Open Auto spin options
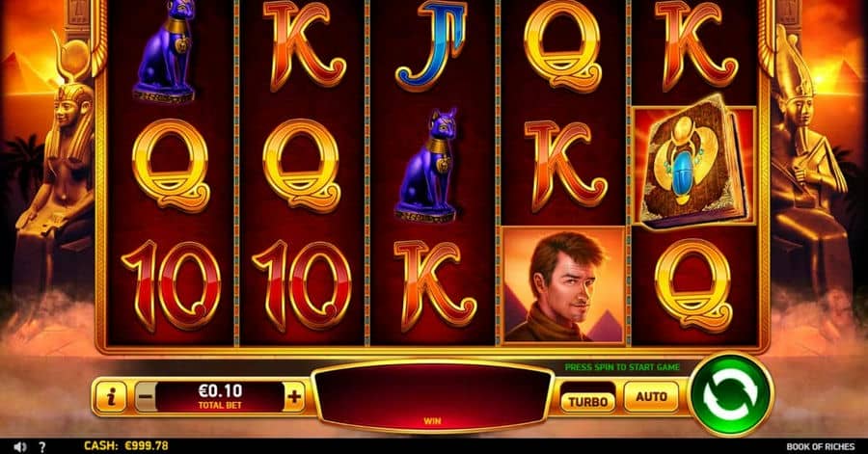 point(652,396)
